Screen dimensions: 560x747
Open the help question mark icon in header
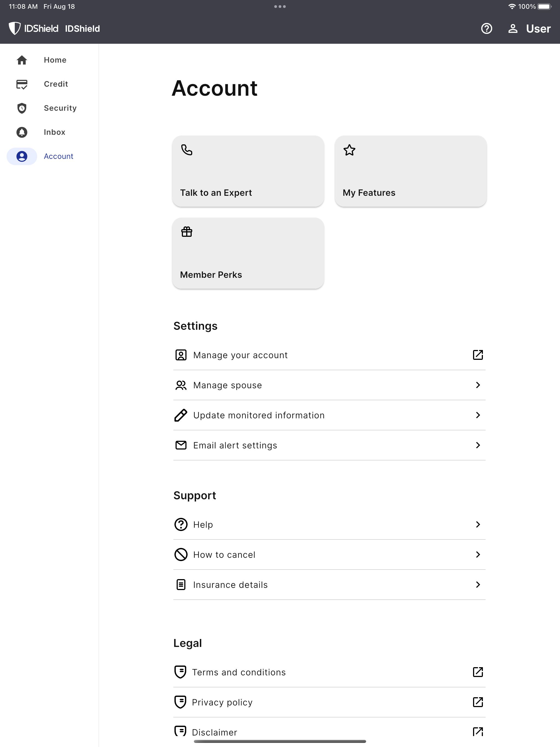coord(486,29)
